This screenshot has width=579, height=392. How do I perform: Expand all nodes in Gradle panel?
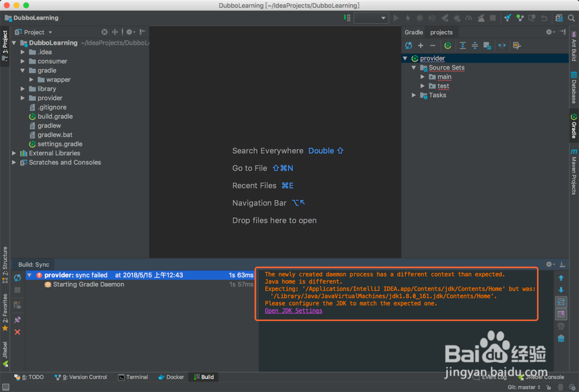coord(463,45)
